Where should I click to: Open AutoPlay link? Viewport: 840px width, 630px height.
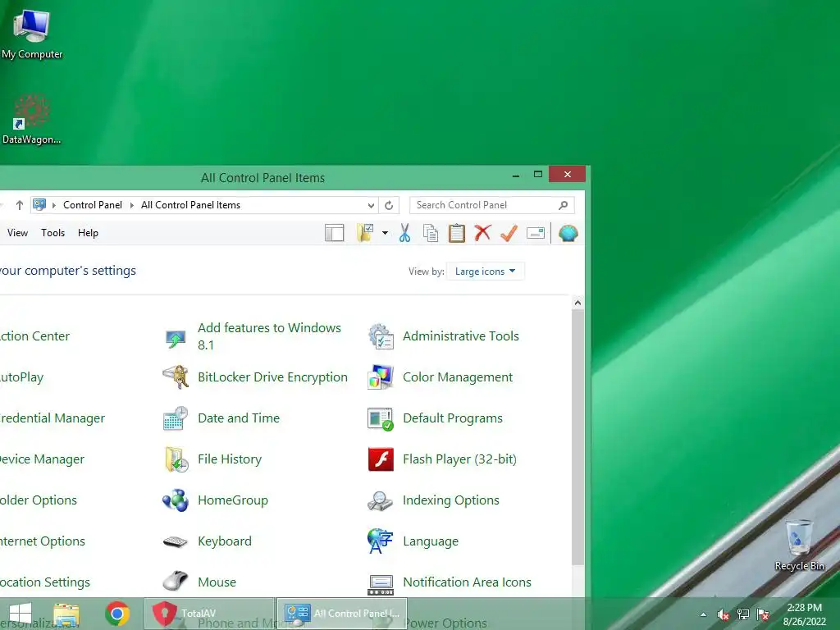coord(21,377)
